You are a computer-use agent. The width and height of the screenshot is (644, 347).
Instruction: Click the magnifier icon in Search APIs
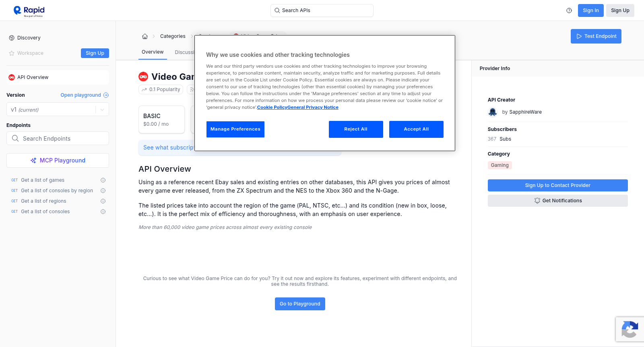point(277,10)
